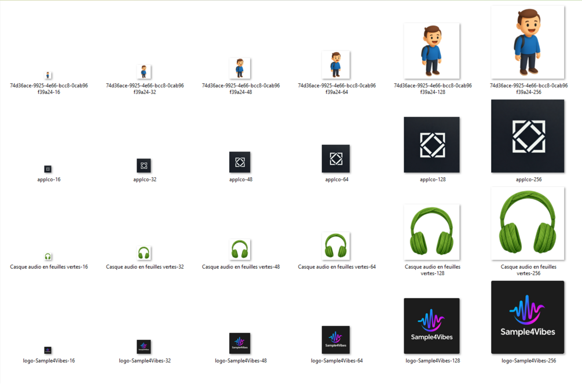Select the applco-16 file icon

coord(48,169)
